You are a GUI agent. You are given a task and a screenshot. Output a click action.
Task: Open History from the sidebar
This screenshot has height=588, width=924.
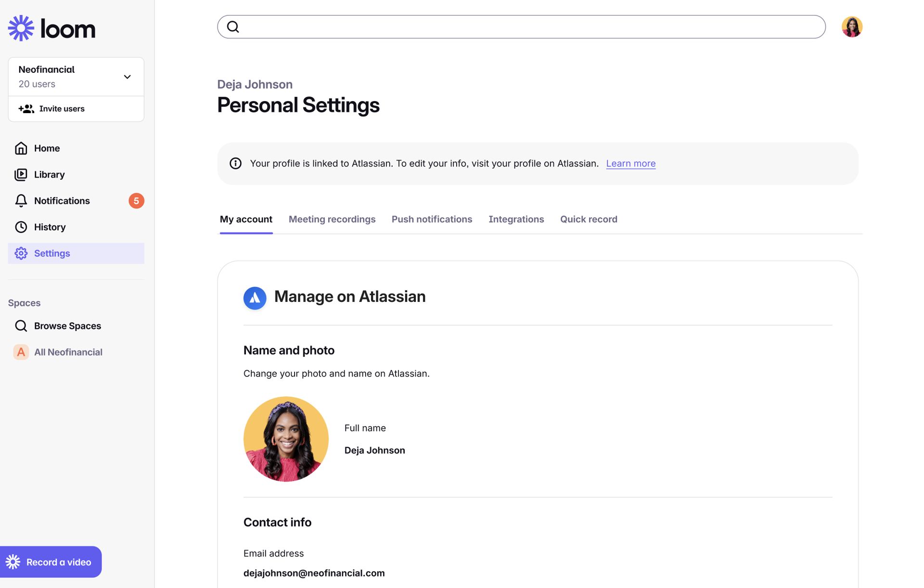50,227
